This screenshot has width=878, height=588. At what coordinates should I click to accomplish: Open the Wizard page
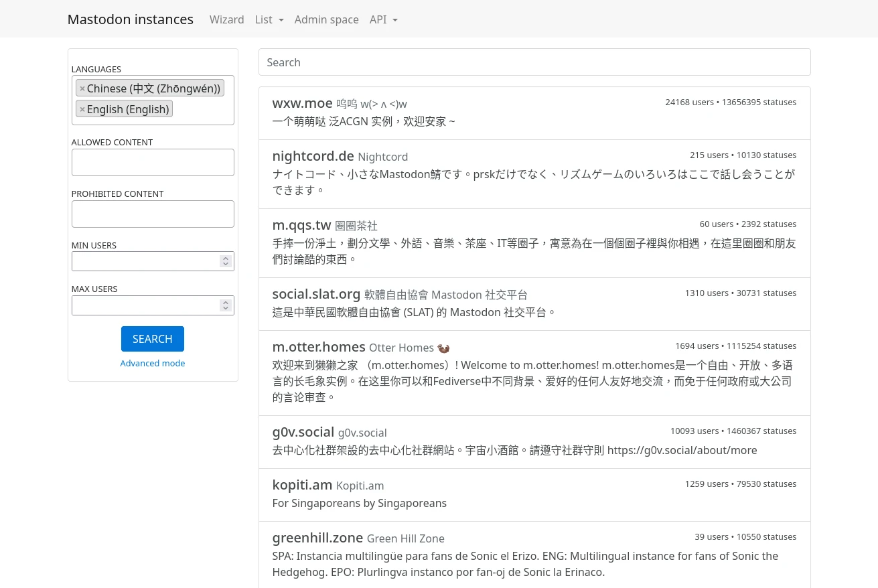[226, 19]
